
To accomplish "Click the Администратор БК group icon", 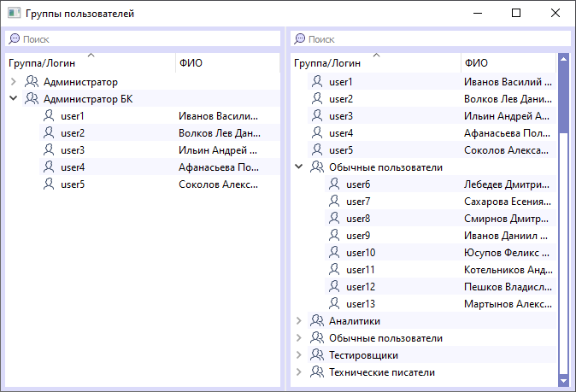I will [32, 99].
